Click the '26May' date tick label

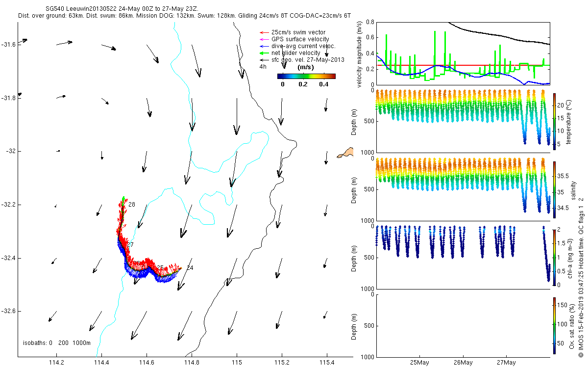click(x=463, y=363)
